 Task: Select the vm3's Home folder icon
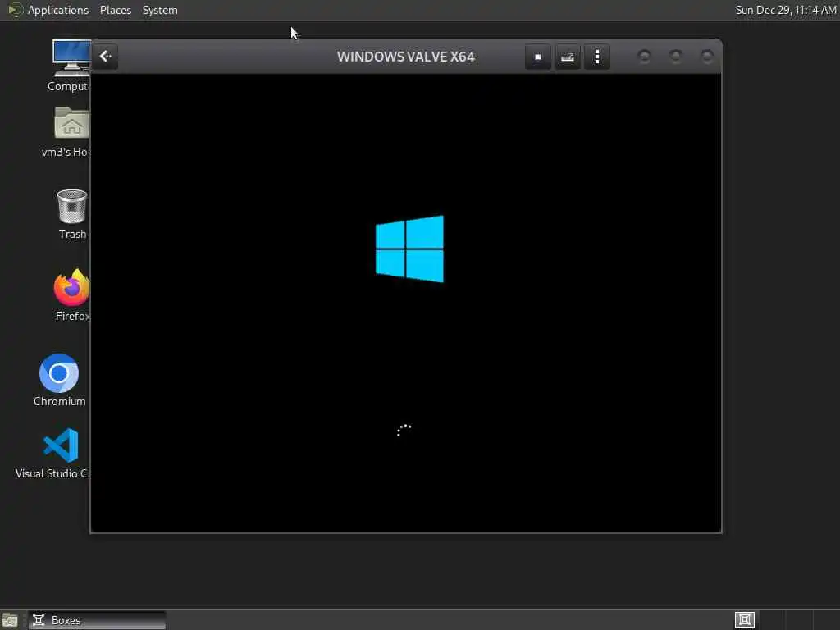[70, 132]
